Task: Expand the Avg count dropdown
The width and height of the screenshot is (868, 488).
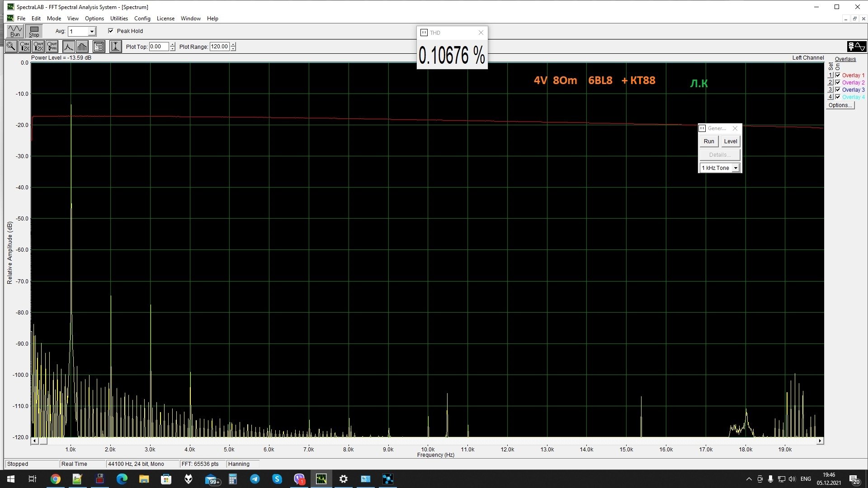Action: pyautogui.click(x=92, y=31)
